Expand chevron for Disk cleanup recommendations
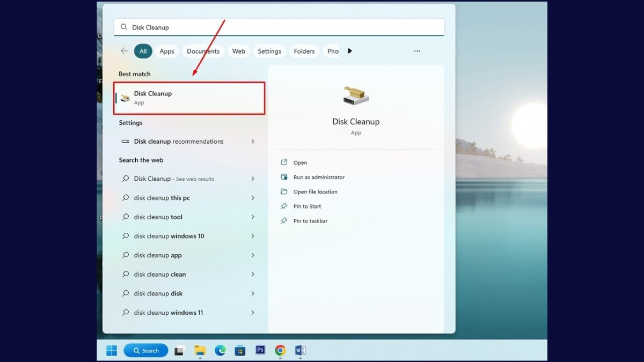The image size is (644, 362). (253, 142)
